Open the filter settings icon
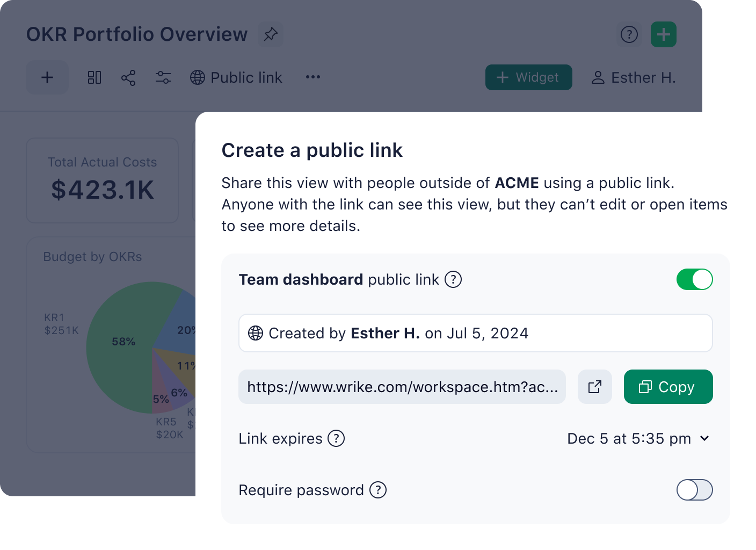 tap(163, 77)
